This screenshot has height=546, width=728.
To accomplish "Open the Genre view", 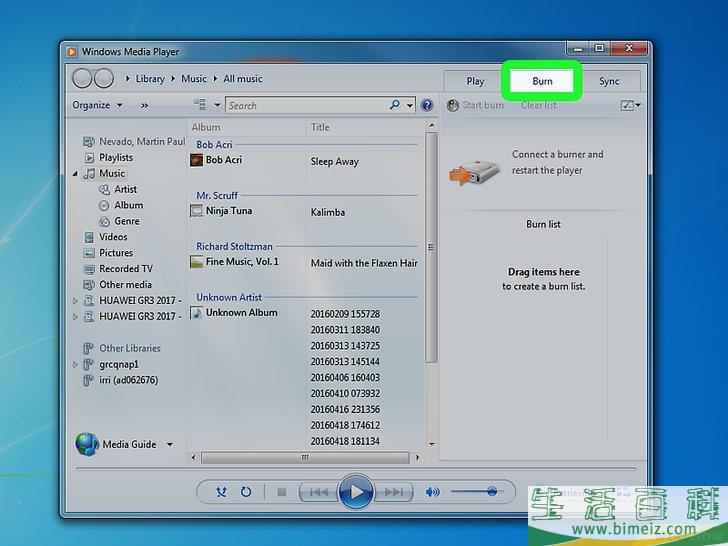I will pyautogui.click(x=127, y=221).
